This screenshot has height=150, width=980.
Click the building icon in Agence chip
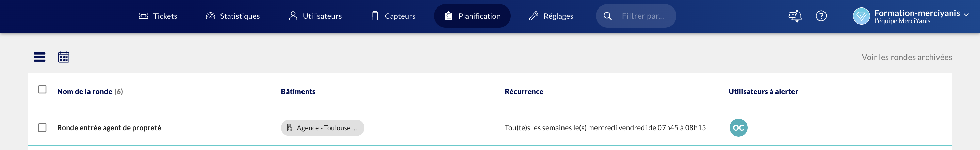[290, 127]
